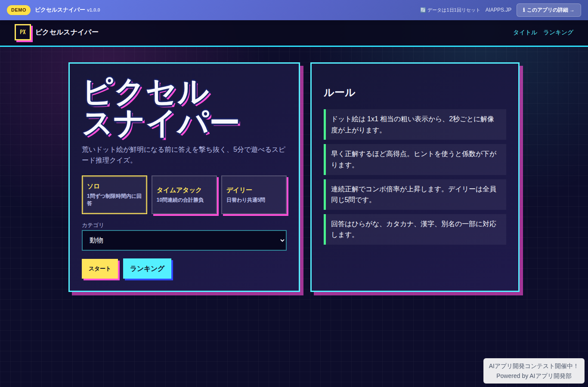
Task: Click データは1日1回リセット notice
Action: click(450, 10)
